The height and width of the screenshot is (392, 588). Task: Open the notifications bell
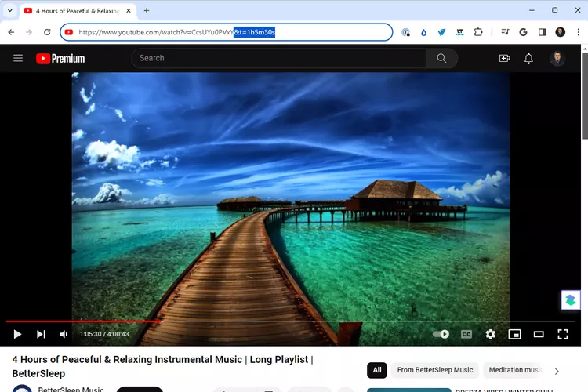pos(528,58)
